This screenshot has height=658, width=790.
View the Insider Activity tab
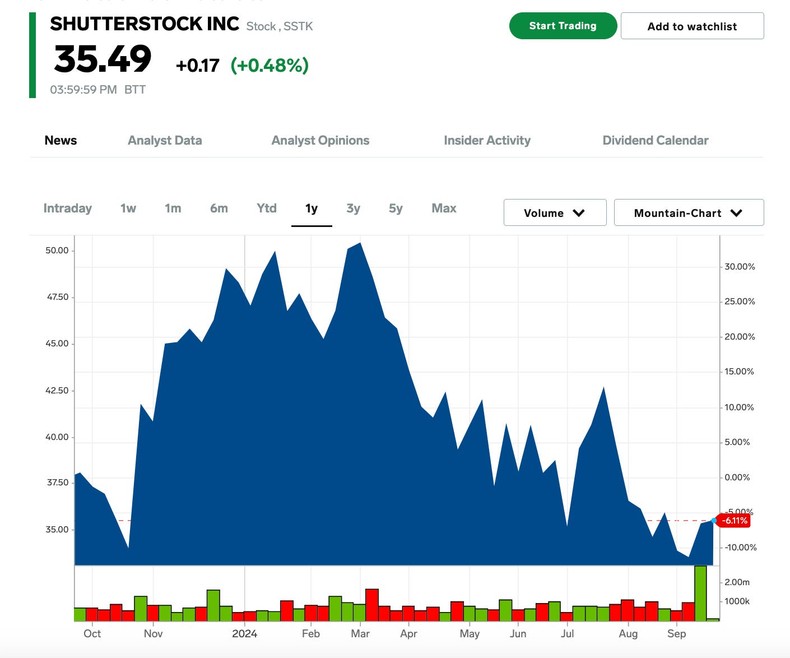(487, 140)
